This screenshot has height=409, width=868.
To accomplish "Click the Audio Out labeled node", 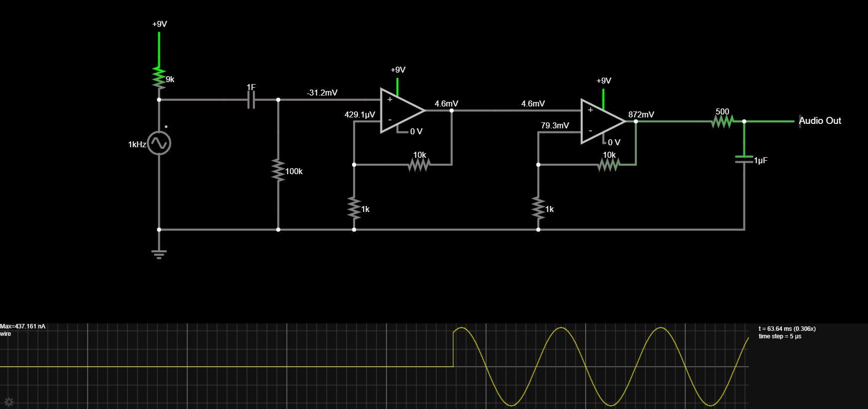I will pos(820,121).
